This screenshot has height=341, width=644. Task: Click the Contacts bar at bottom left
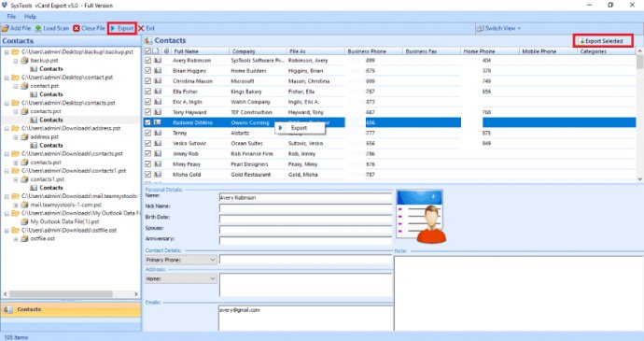coord(71,309)
